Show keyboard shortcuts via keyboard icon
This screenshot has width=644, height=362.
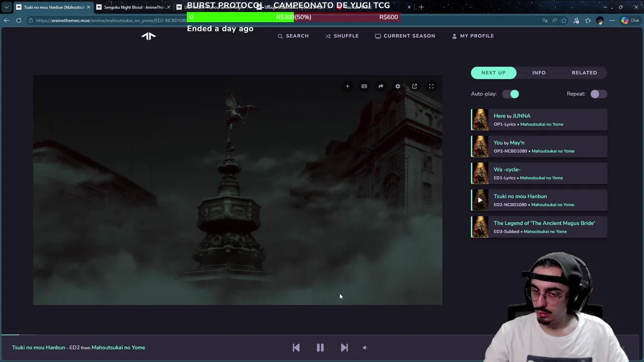coord(364,86)
